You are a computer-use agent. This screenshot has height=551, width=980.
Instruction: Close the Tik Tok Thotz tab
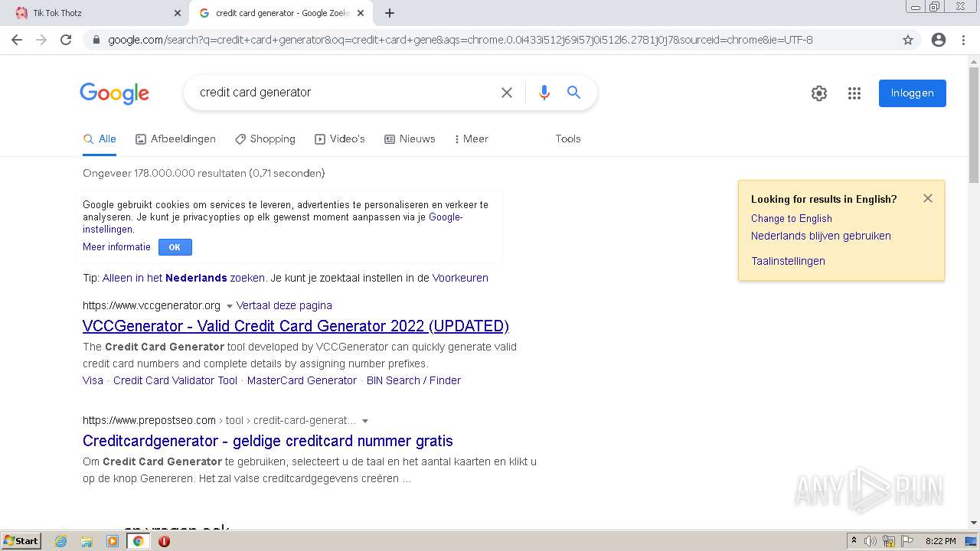coord(178,13)
